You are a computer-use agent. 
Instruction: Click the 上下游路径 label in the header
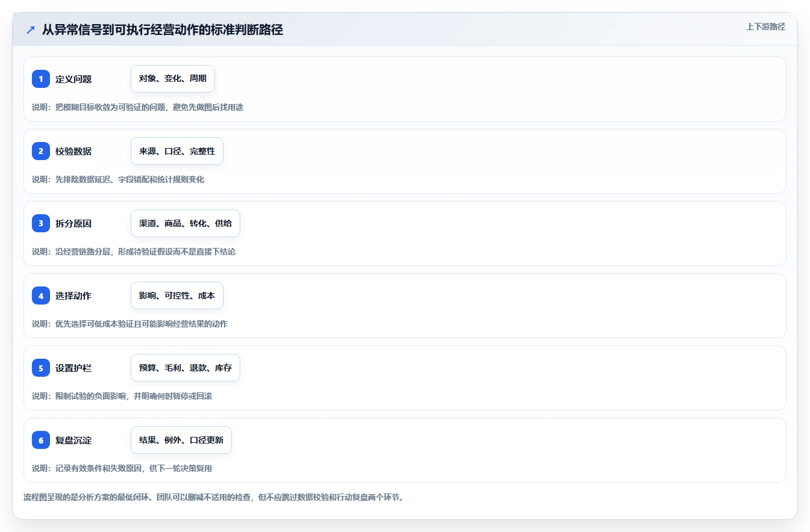click(765, 26)
